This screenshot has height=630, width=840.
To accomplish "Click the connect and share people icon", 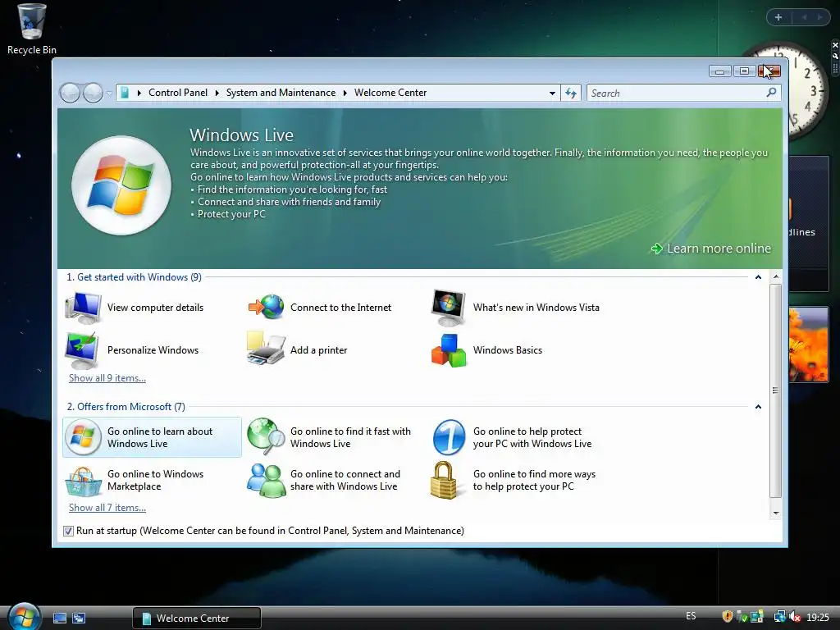I will click(267, 481).
